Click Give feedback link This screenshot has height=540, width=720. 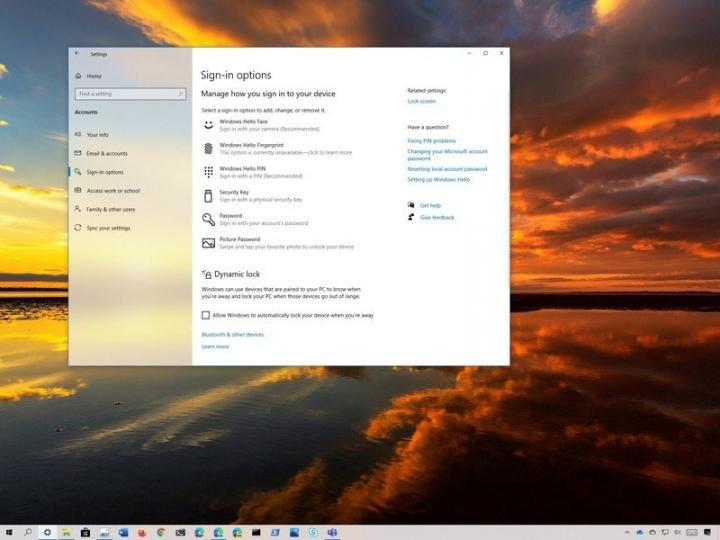(437, 217)
